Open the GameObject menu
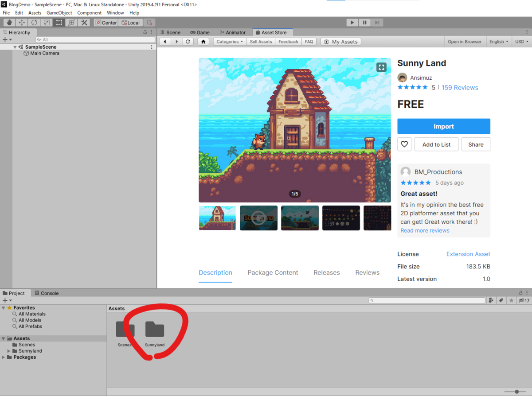 coord(59,13)
